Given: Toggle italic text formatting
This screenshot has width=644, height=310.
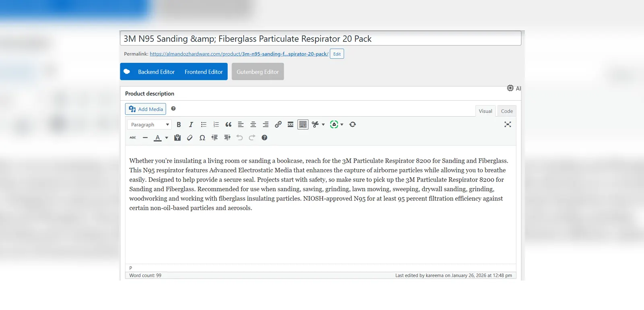Looking at the screenshot, I should click(x=191, y=125).
